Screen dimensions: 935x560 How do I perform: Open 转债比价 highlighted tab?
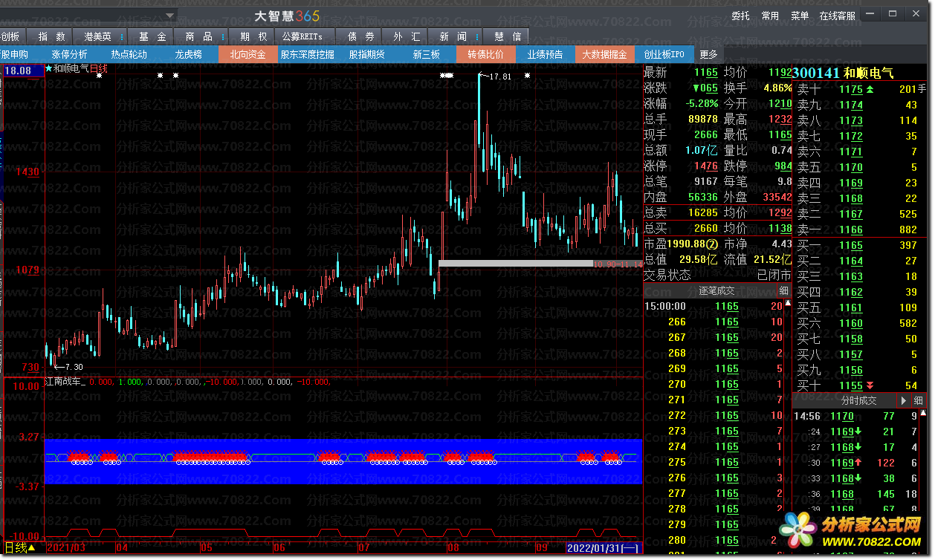pyautogui.click(x=485, y=54)
